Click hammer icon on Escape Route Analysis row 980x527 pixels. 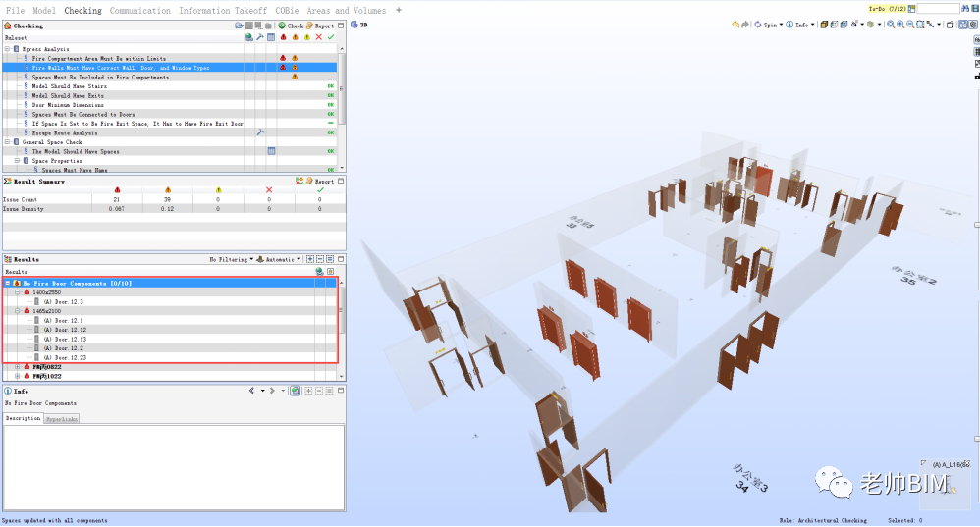260,132
